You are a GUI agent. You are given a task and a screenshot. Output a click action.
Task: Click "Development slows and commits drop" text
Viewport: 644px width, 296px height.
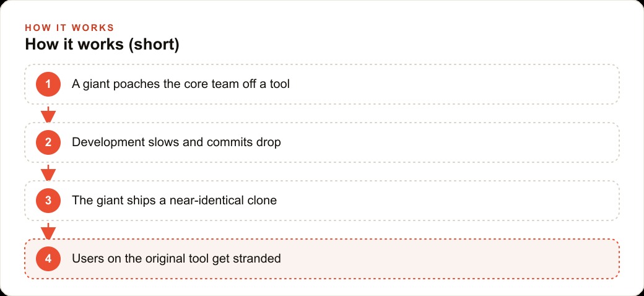tap(176, 142)
